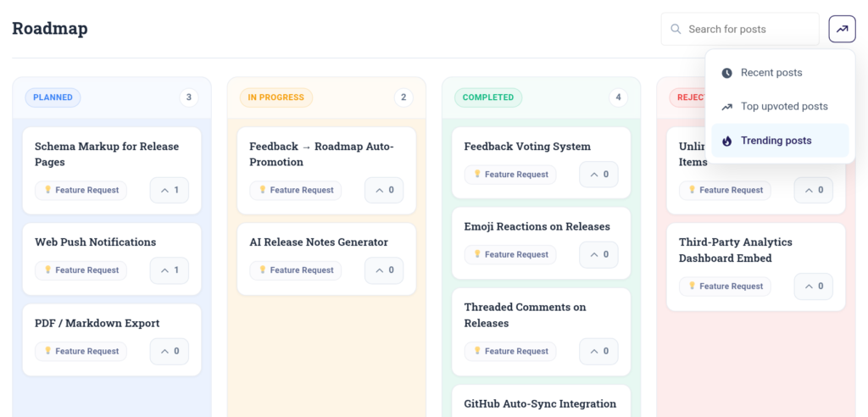Open Web Push Notifications post
This screenshot has width=868, height=417.
point(95,242)
